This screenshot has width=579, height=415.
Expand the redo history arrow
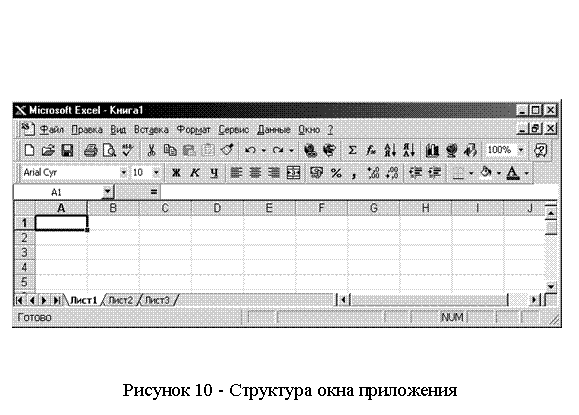[291, 150]
